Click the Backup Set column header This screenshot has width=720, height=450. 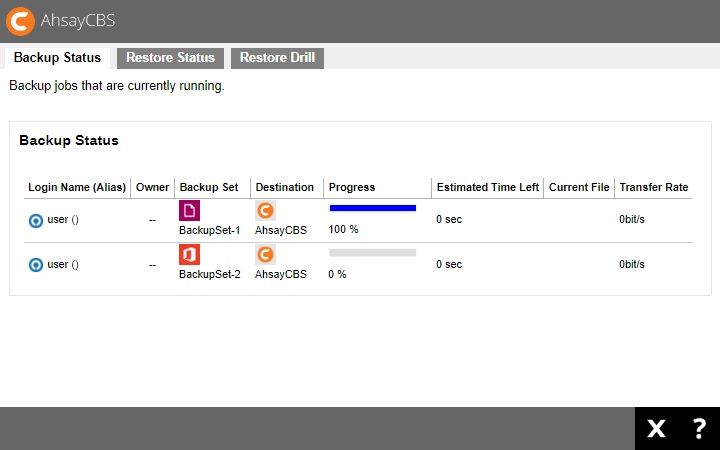coord(209,187)
